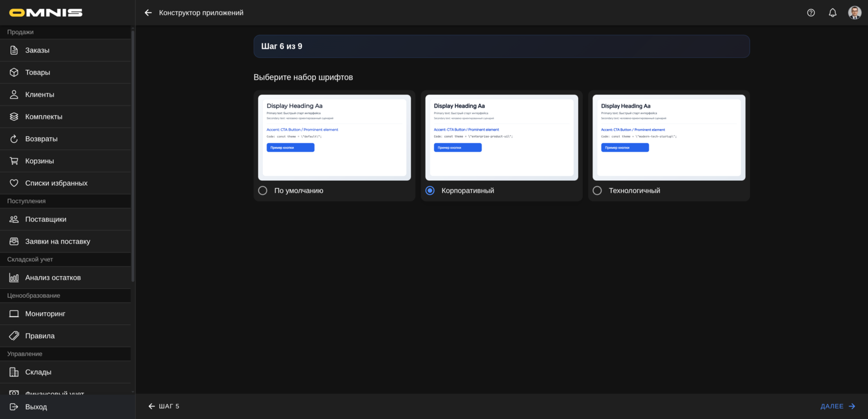Select the Корпоративный radio button
The height and width of the screenshot is (419, 868).
coord(430,191)
